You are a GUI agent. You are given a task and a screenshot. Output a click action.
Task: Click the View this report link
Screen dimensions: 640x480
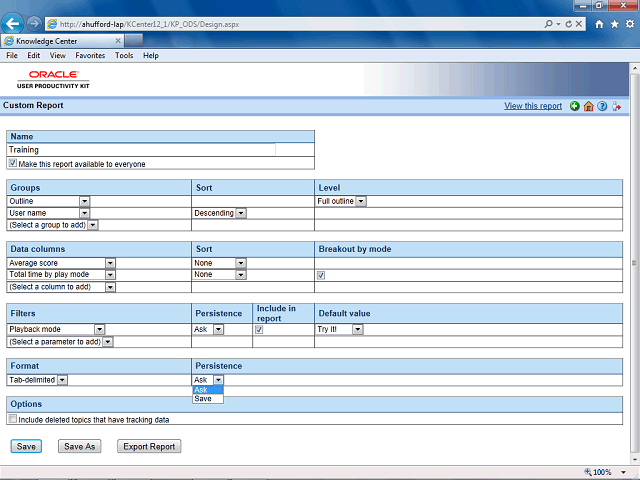[x=533, y=106]
